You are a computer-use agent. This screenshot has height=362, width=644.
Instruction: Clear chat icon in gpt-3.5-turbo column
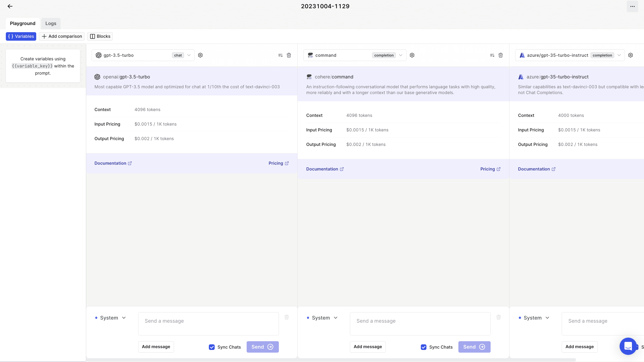[280, 55]
